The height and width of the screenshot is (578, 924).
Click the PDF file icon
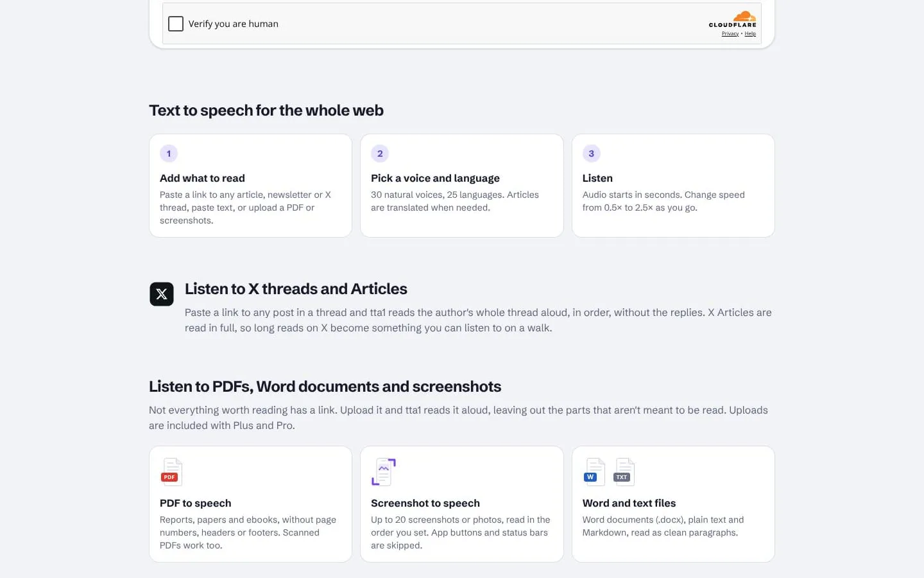(171, 472)
